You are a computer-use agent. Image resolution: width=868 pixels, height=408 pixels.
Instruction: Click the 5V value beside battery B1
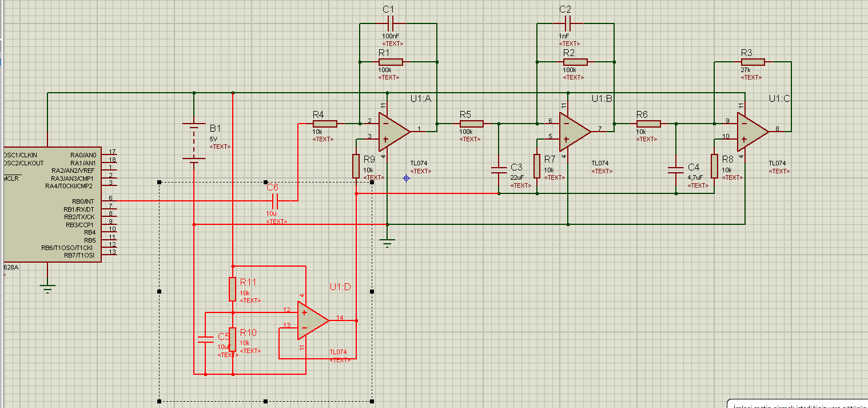pyautogui.click(x=213, y=139)
